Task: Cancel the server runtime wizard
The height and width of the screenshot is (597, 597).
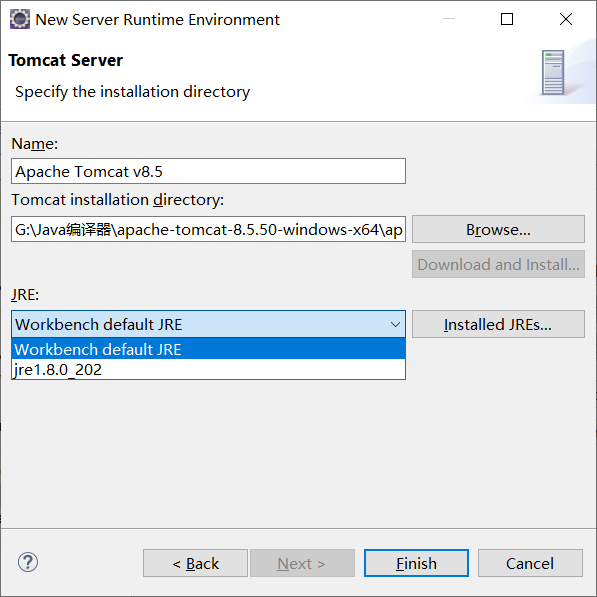Action: (x=530, y=563)
